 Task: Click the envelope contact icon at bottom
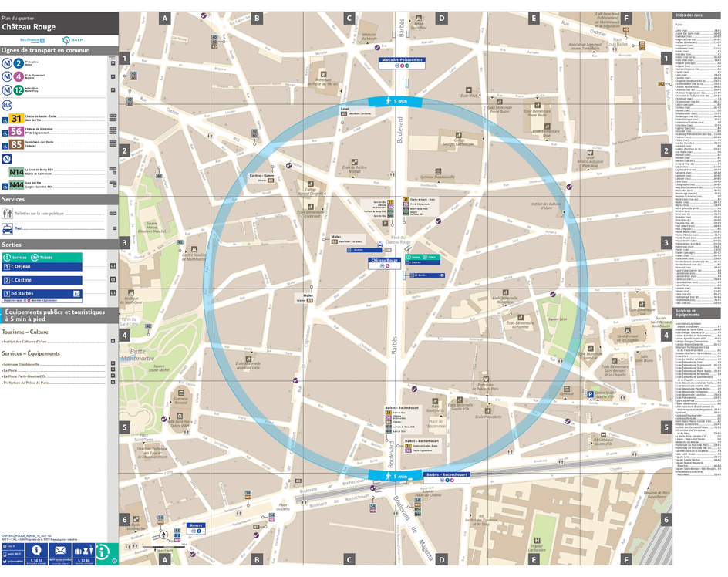pos(59,550)
